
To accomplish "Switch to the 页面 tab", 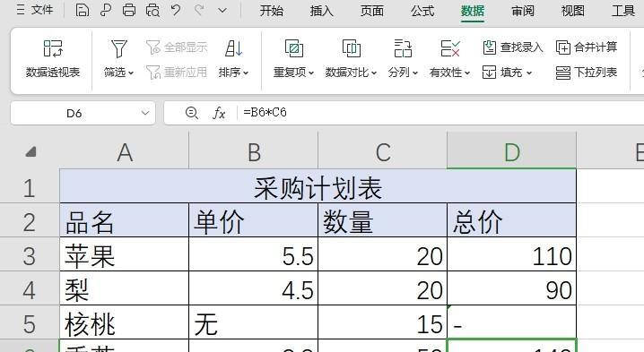I will pos(372,11).
